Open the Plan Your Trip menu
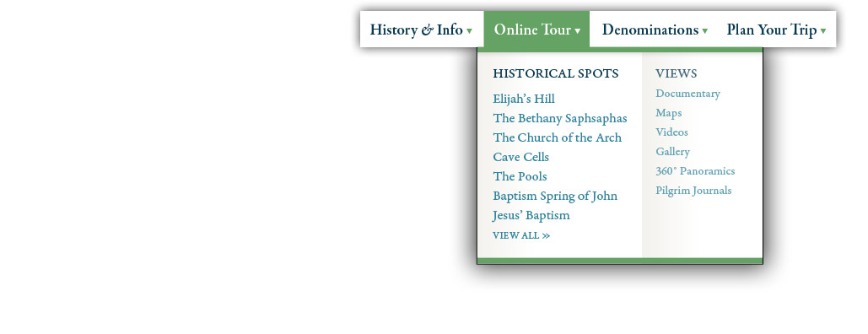The height and width of the screenshot is (334, 868). 776,30
